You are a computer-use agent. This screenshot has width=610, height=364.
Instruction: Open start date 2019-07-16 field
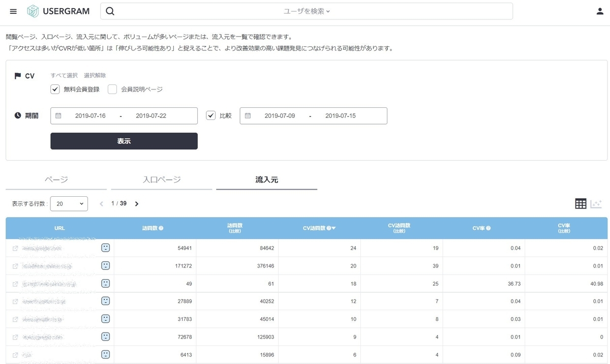[90, 116]
